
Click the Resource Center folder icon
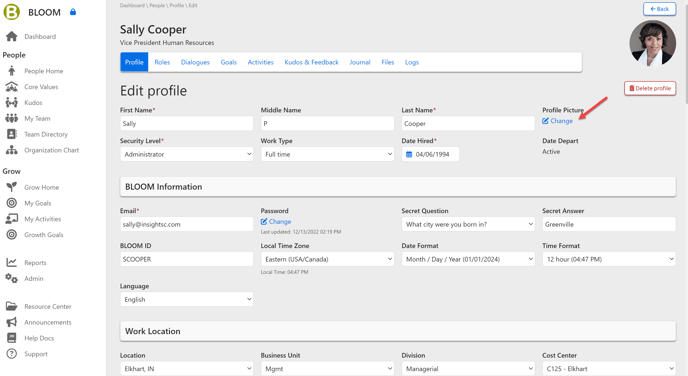pos(12,306)
